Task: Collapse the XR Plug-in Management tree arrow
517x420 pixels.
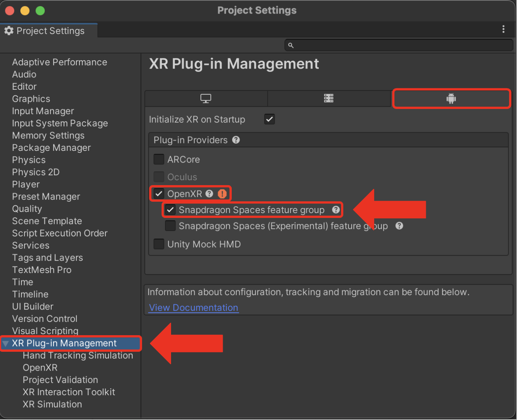Action: tap(6, 343)
